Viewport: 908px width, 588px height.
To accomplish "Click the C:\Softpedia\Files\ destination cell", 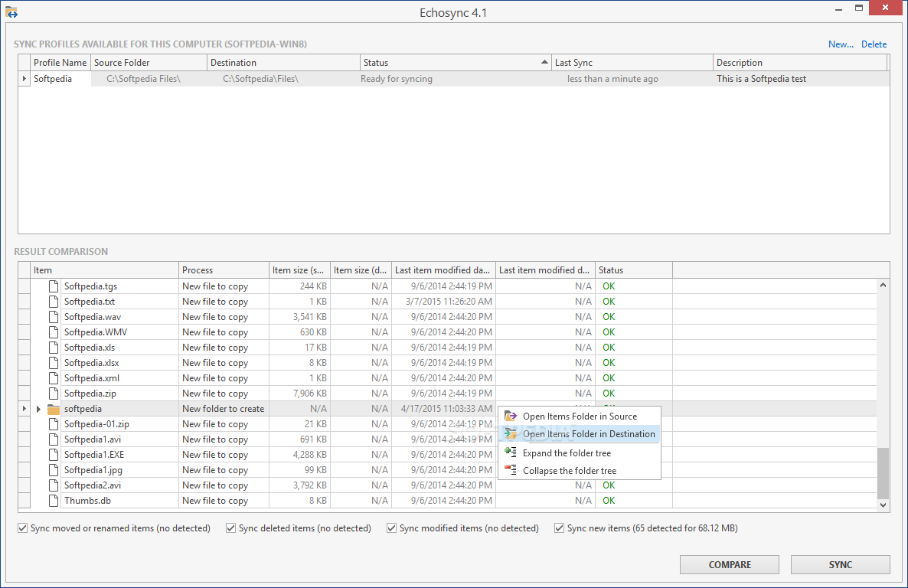I will [x=283, y=79].
